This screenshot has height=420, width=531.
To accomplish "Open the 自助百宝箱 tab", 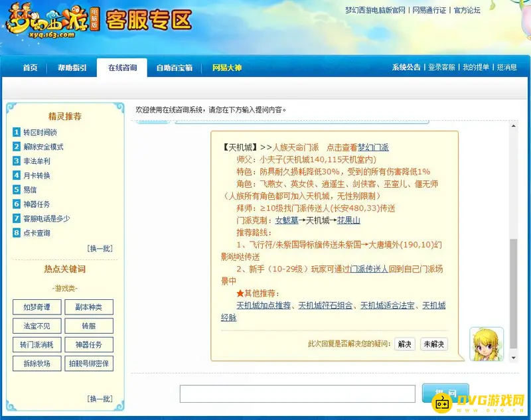I will pyautogui.click(x=174, y=68).
